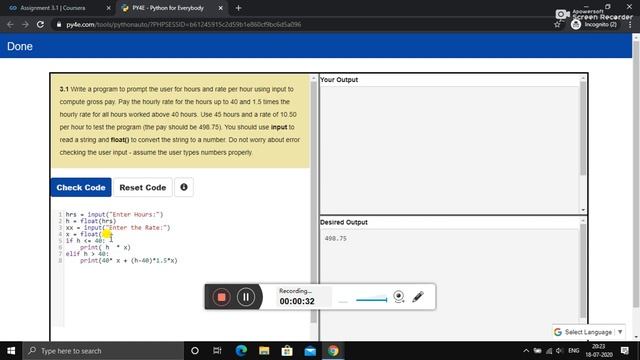This screenshot has width=640, height=360.
Task: Close the Assignment 3.1 Coursera tab
Action: [109, 8]
